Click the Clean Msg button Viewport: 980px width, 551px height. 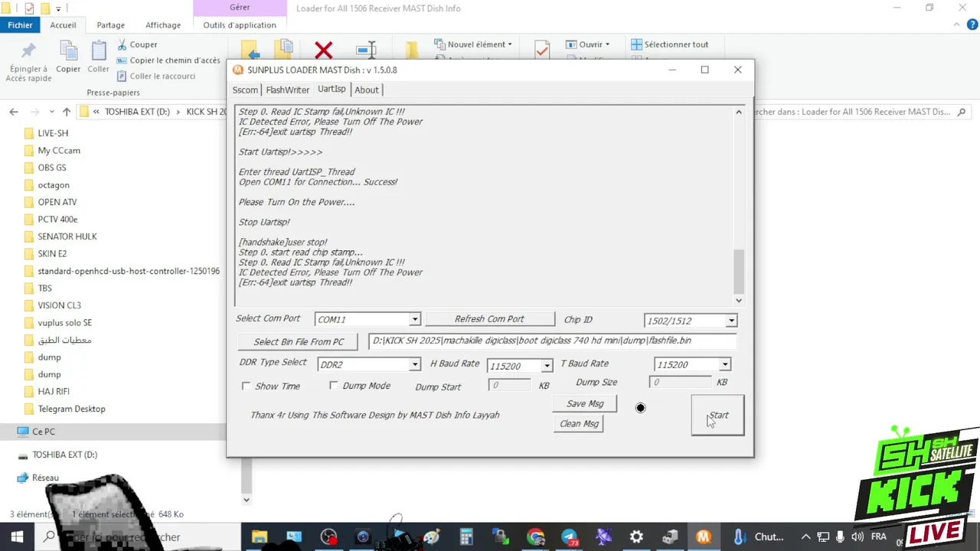580,424
